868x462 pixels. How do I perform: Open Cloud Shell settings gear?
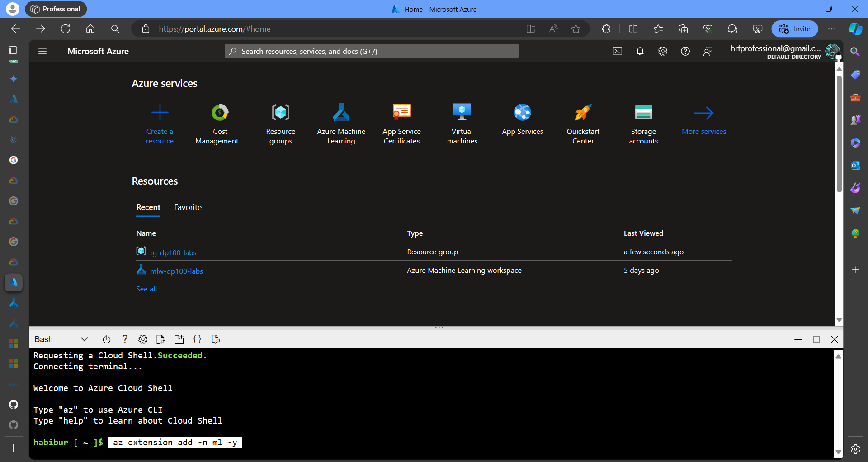(x=143, y=339)
